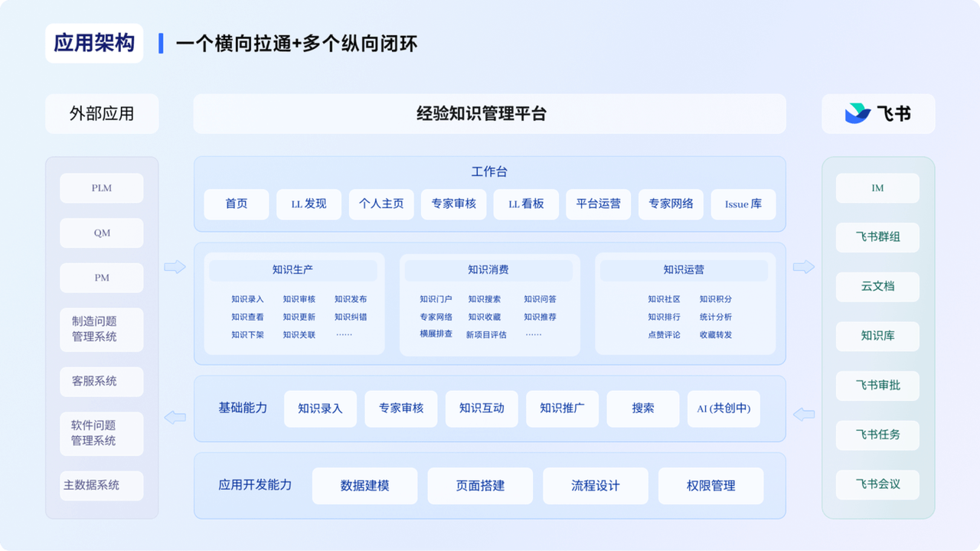Open the 个人主页 workbench tile

click(381, 204)
